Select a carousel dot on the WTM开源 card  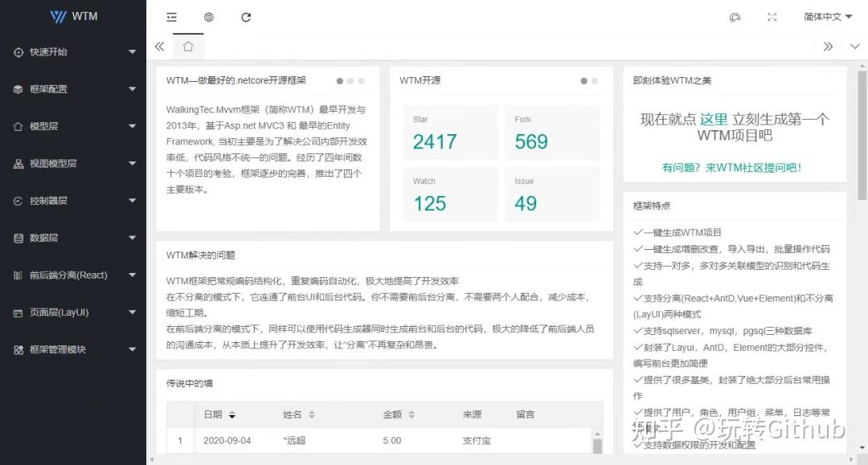(x=583, y=80)
